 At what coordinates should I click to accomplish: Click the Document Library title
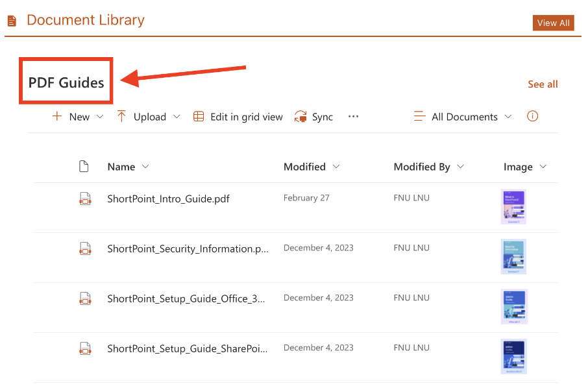pyautogui.click(x=86, y=20)
